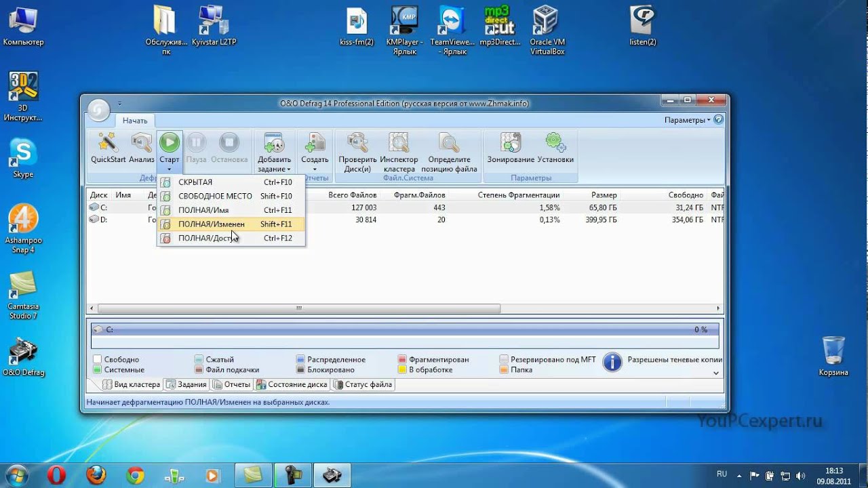Image resolution: width=868 pixels, height=488 pixels.
Task: Open Установки gears icon
Action: [555, 143]
